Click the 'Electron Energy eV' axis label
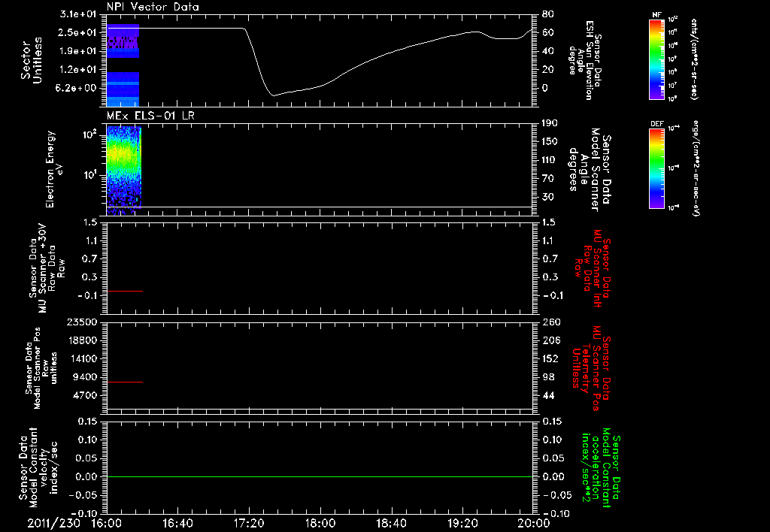Viewport: 770px width, 532px height. pyautogui.click(x=55, y=169)
